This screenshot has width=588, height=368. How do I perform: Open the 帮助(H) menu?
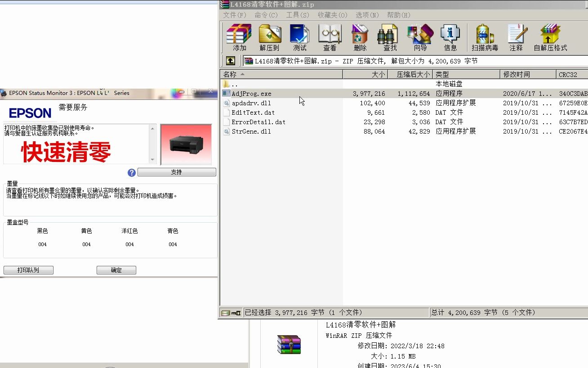tap(399, 15)
